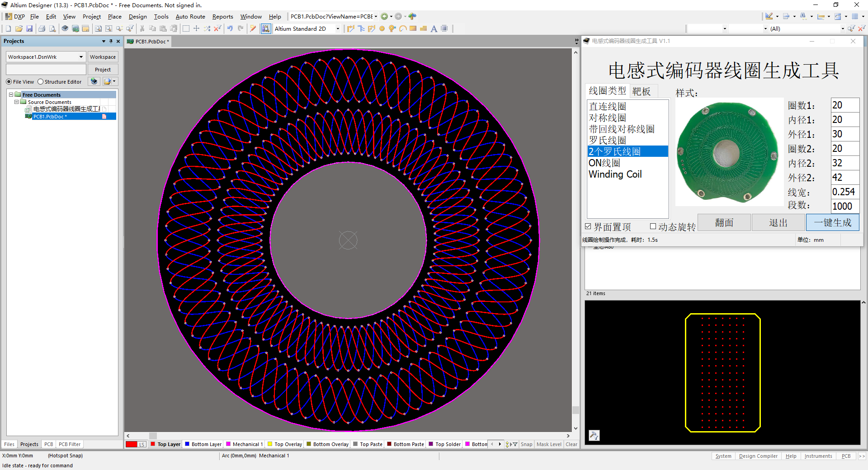
Task: Select the Structure Editor radio button
Action: point(41,82)
